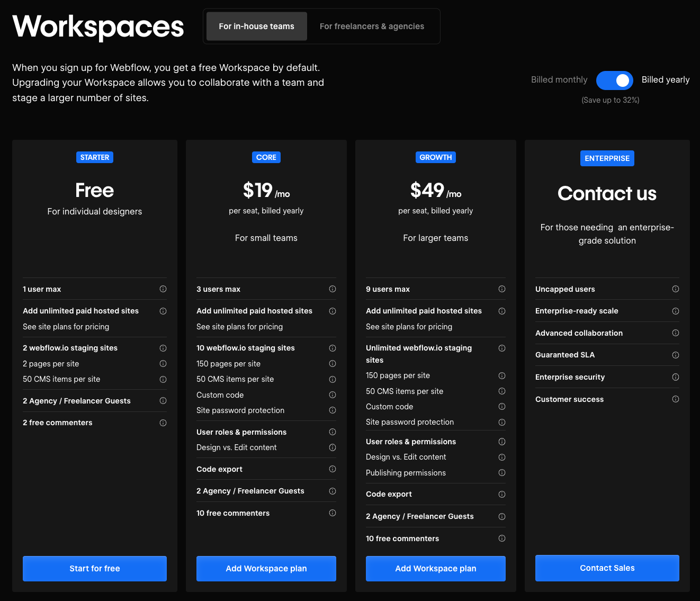Click Add Workspace plan under Growth
The width and height of the screenshot is (700, 601).
pos(436,569)
